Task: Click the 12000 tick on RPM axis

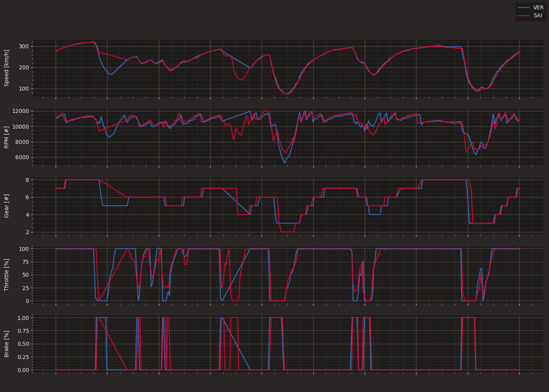Action: (x=21, y=111)
